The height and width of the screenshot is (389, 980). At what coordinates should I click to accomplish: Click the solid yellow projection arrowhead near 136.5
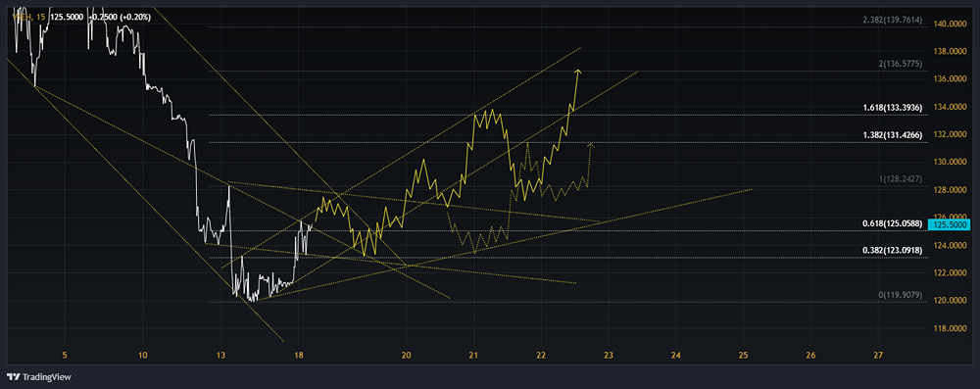click(579, 72)
